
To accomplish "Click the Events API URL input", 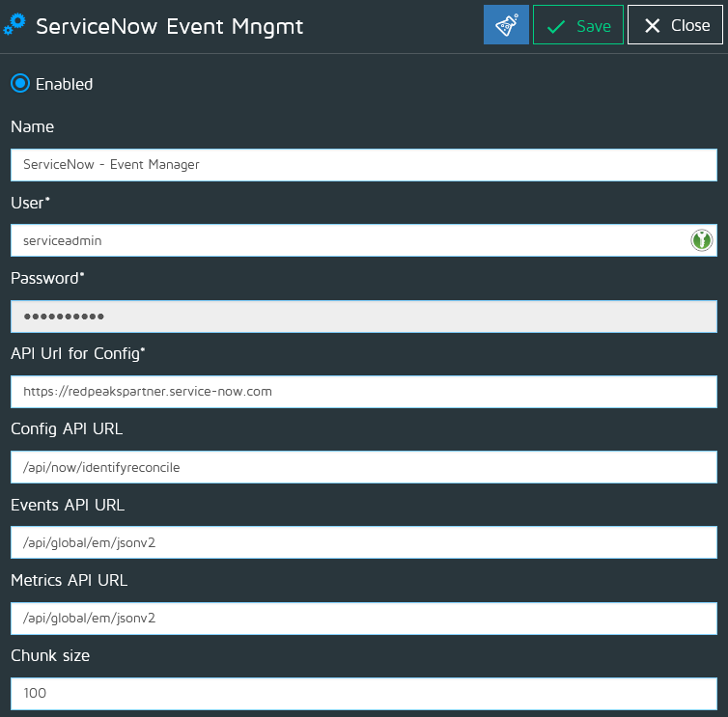I will pyautogui.click(x=363, y=542).
